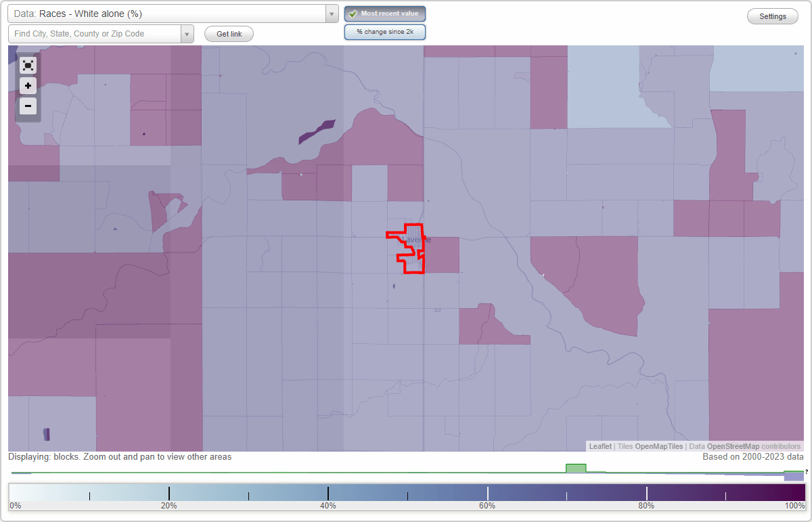
Task: Select the fit-to-extent map icon
Action: coord(28,65)
